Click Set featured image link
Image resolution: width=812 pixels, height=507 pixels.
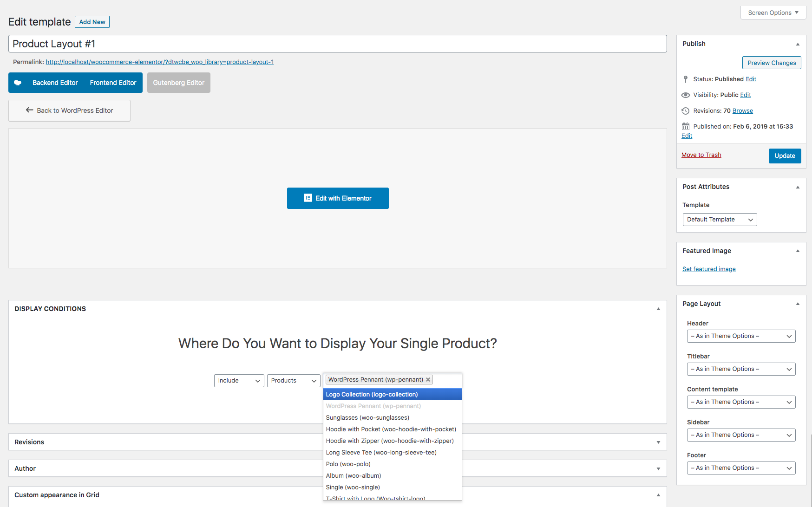[x=709, y=269]
